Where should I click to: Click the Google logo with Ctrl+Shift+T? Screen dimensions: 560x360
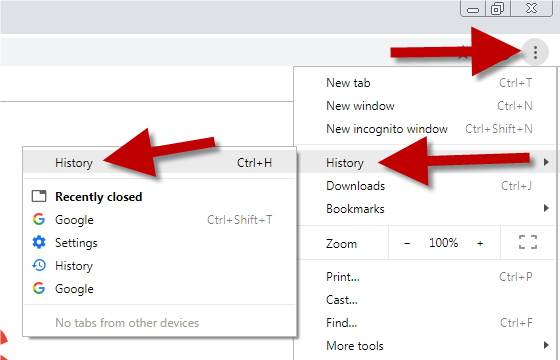pyautogui.click(x=39, y=219)
